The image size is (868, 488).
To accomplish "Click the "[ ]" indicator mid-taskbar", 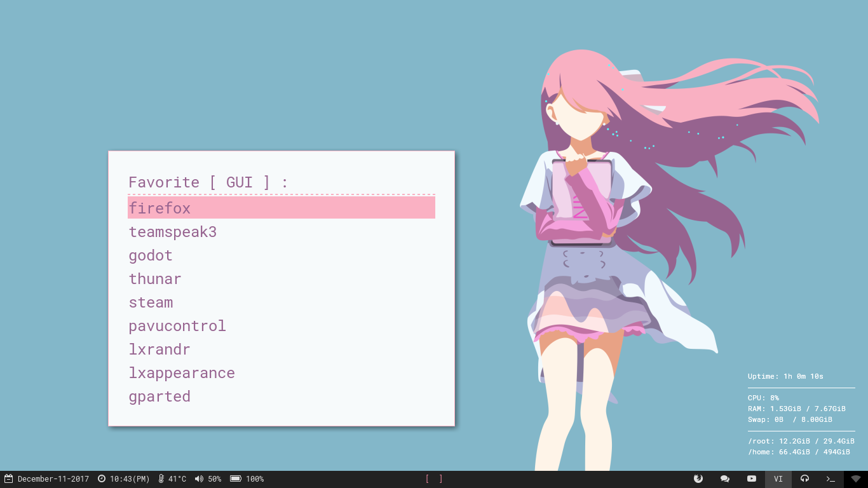I will (434, 478).
